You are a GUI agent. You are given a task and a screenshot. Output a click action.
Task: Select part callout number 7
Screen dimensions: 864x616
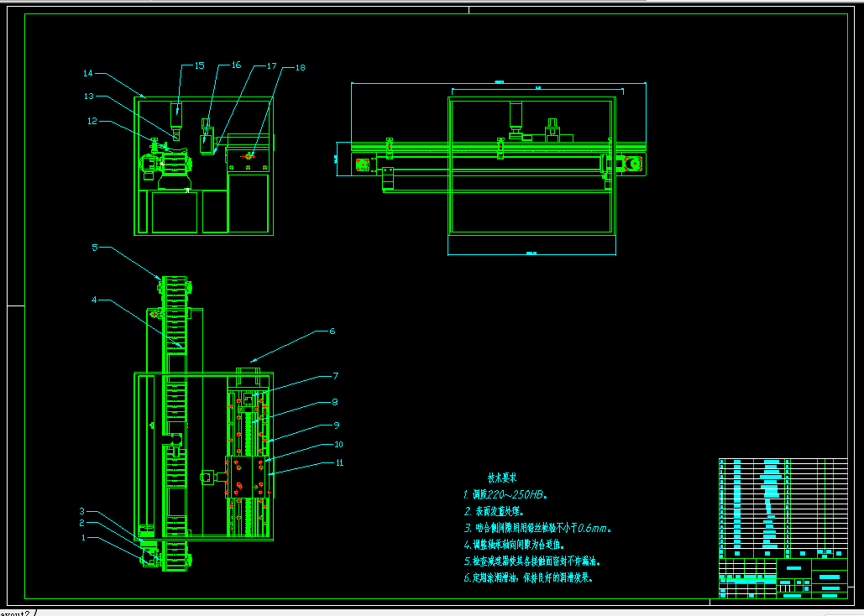coord(335,376)
